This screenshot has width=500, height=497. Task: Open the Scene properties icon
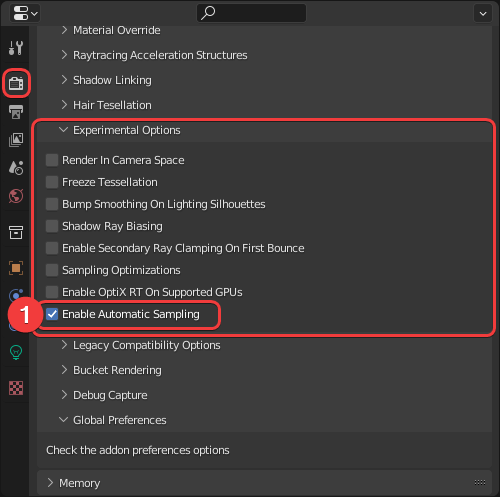point(16,168)
